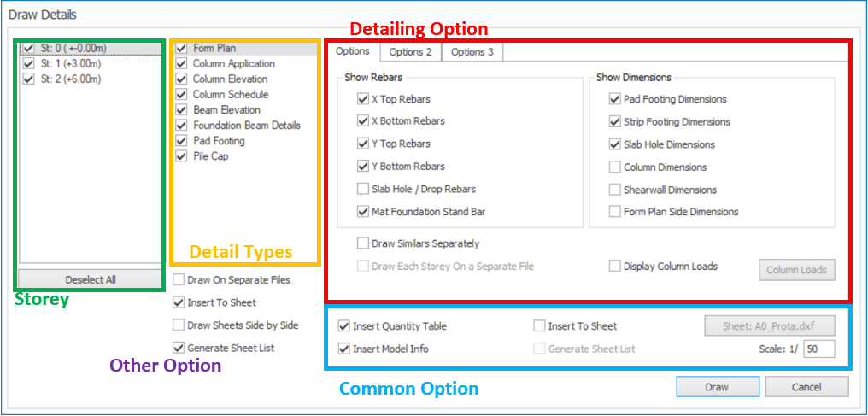Select the Options tab
868x416 pixels.
353,51
